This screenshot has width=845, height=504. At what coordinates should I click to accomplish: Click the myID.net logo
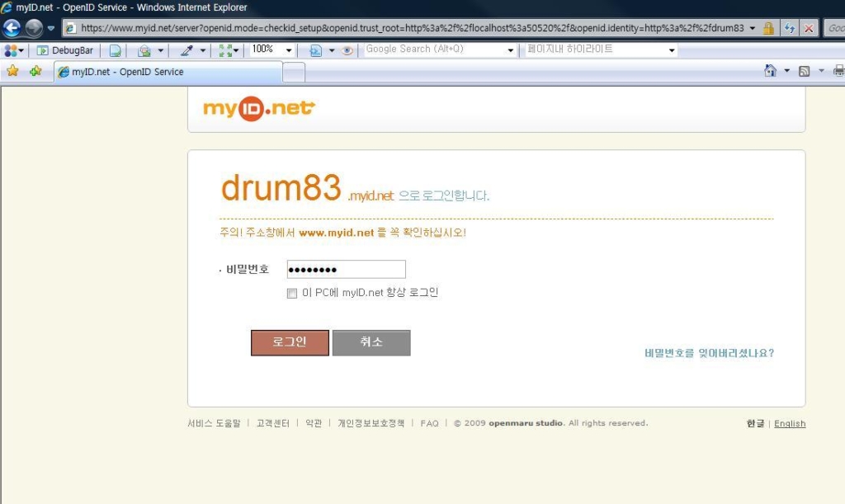(258, 108)
